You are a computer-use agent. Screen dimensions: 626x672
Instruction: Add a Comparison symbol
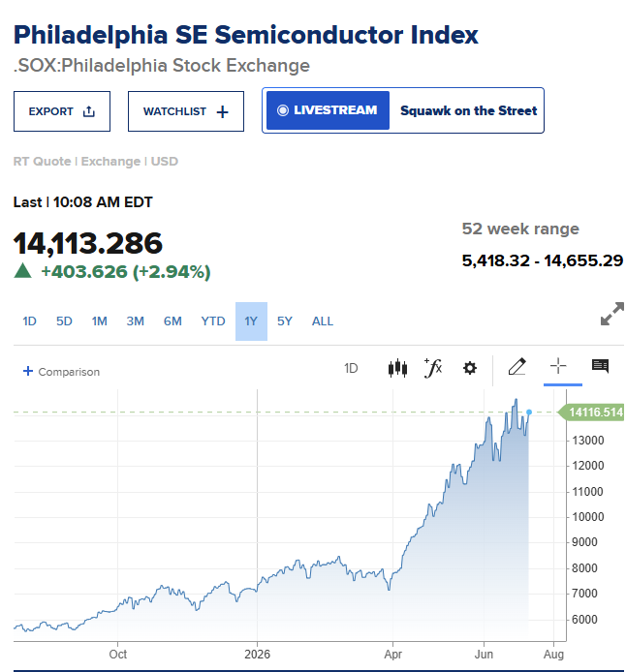[x=61, y=372]
